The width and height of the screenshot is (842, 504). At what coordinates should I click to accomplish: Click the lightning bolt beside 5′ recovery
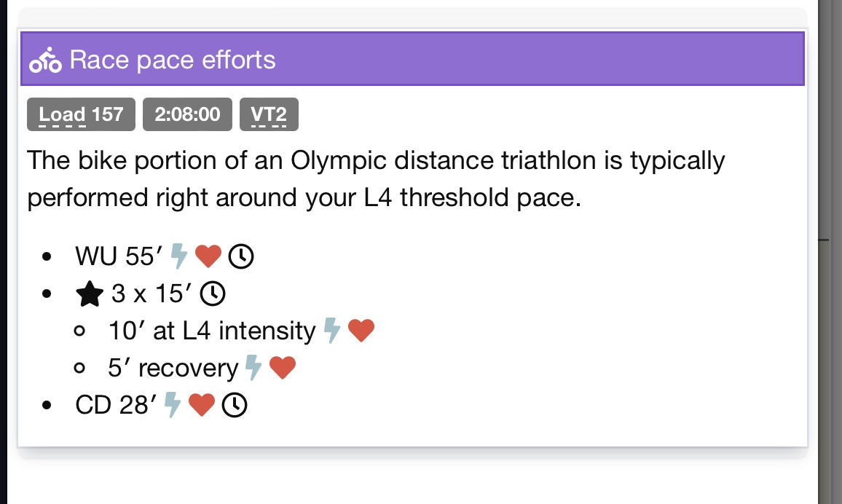click(x=253, y=368)
